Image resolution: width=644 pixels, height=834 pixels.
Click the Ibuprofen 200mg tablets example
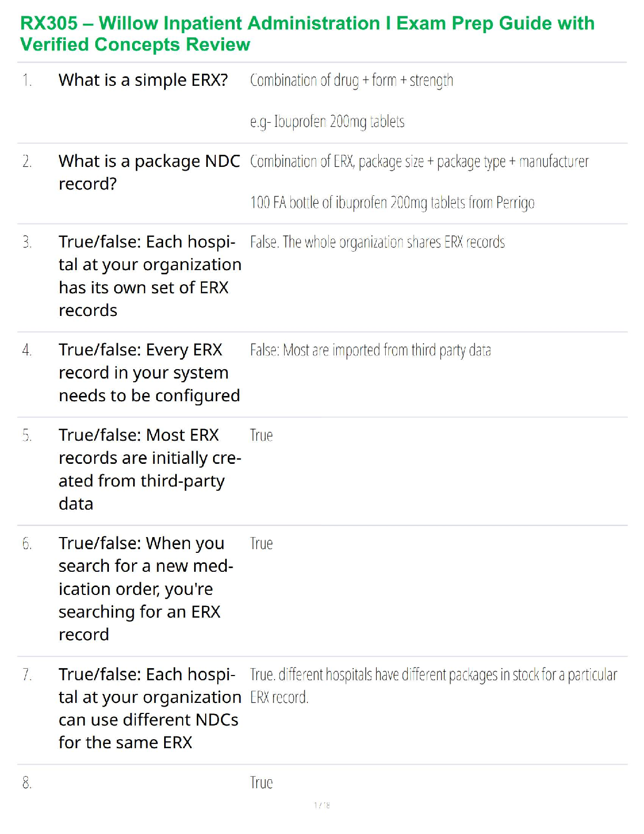tap(327, 122)
